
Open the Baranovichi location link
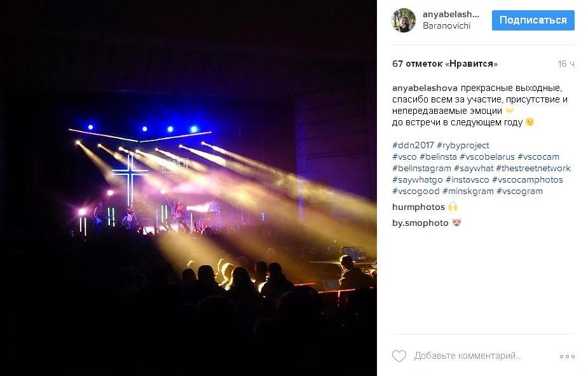click(446, 26)
